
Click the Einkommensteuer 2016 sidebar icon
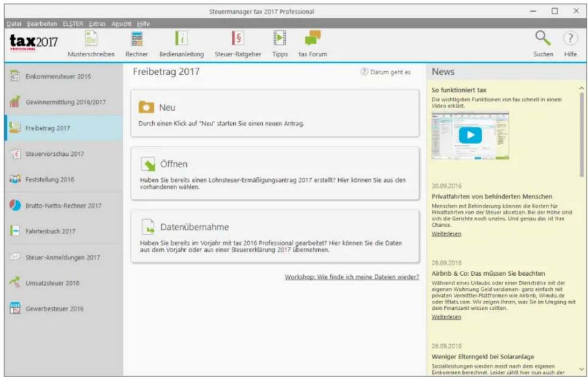14,76
